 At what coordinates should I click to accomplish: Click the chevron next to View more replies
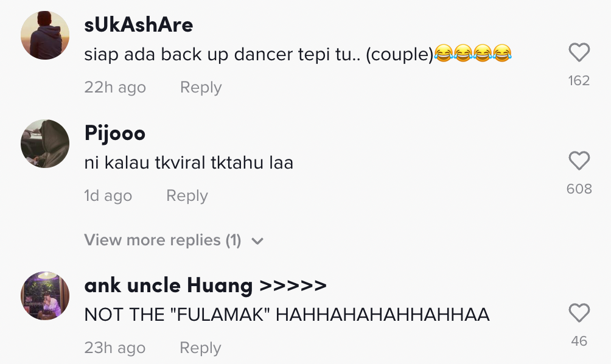pyautogui.click(x=257, y=241)
